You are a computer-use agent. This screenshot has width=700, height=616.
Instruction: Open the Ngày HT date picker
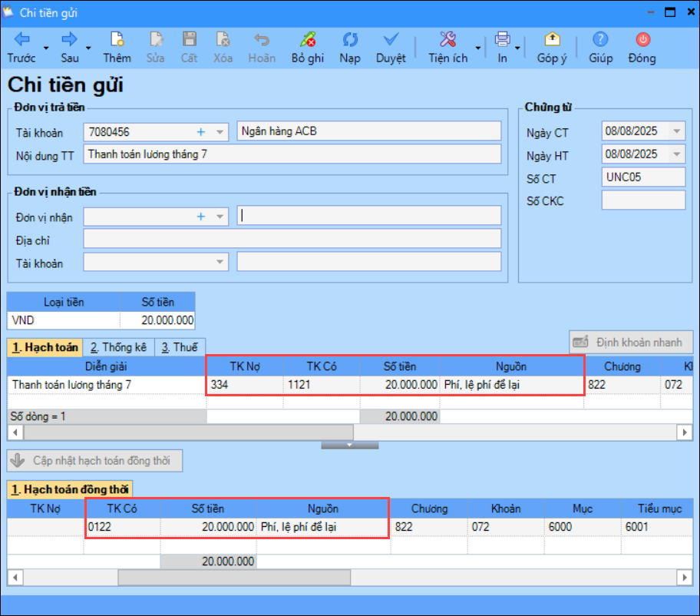677,154
